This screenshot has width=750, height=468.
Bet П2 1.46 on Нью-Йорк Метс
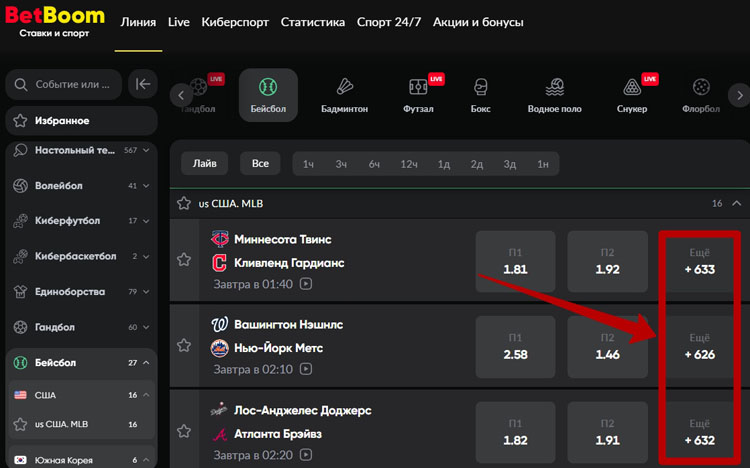pyautogui.click(x=607, y=347)
